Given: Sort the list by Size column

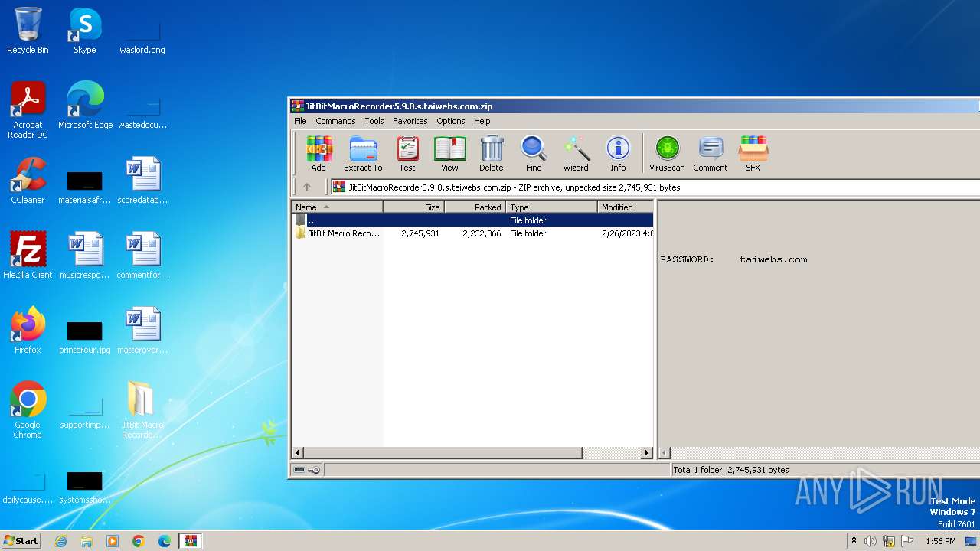Looking at the screenshot, I should [x=413, y=207].
